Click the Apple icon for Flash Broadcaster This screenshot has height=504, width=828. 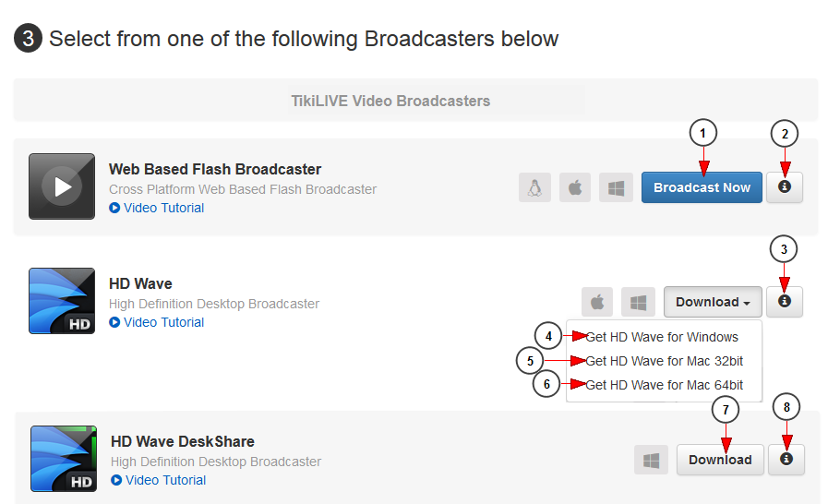click(x=575, y=187)
